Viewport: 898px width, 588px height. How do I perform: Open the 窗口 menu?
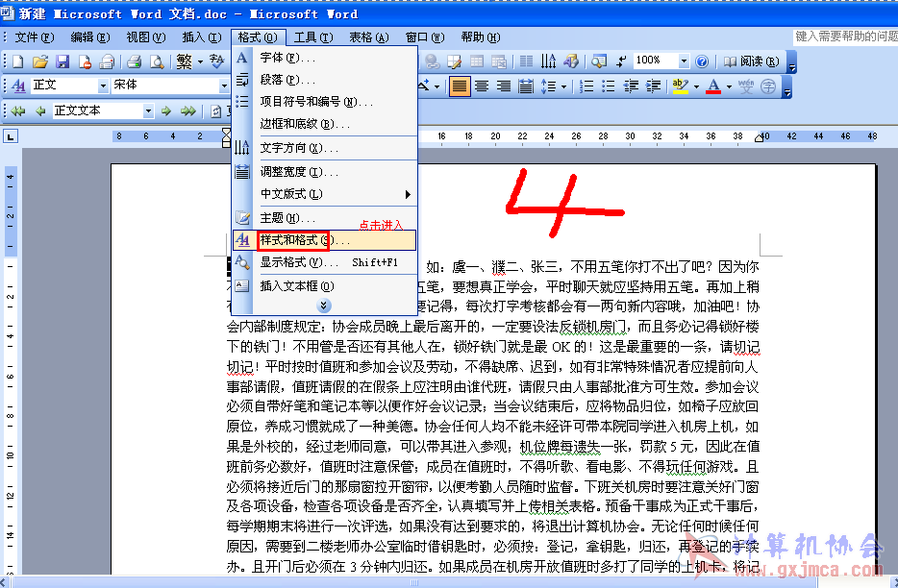click(x=425, y=37)
